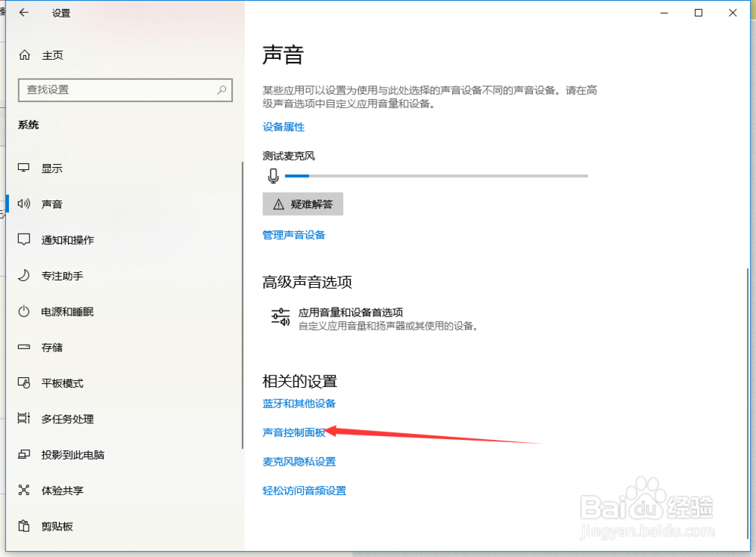Go to 电源和睡眠 settings
The height and width of the screenshot is (557, 756).
click(x=67, y=311)
